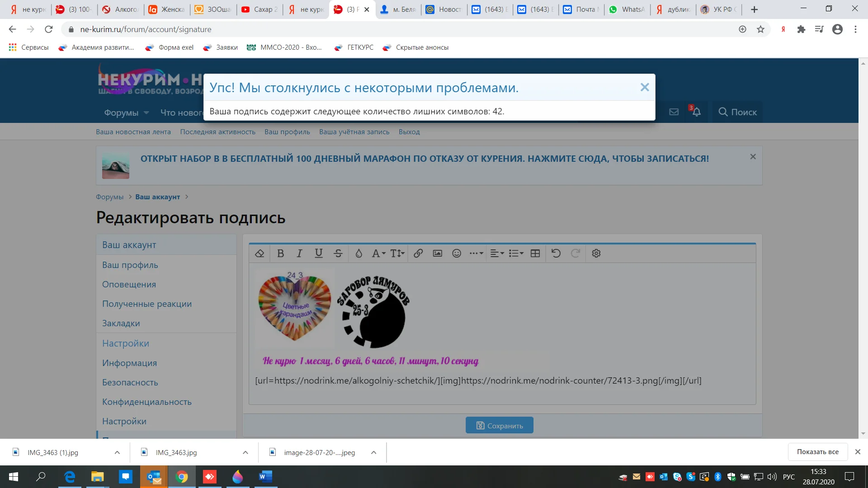868x488 pixels.
Task: Toggle bold formatting in the signature editor
Action: pos(280,253)
